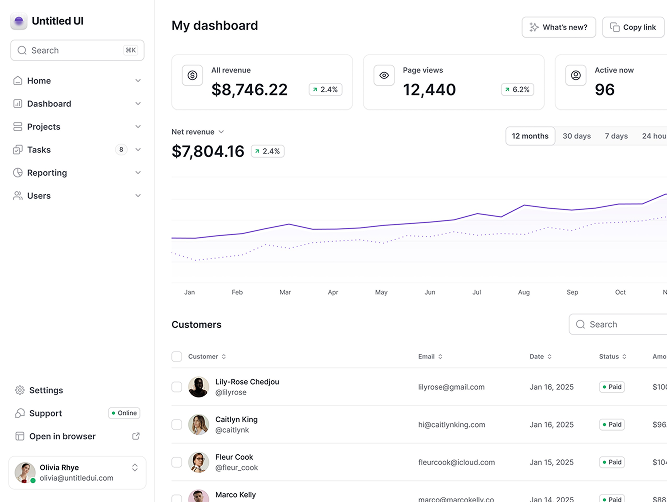The image size is (667, 502).
Task: Click the Open in browser layout icon
Action: click(20, 436)
